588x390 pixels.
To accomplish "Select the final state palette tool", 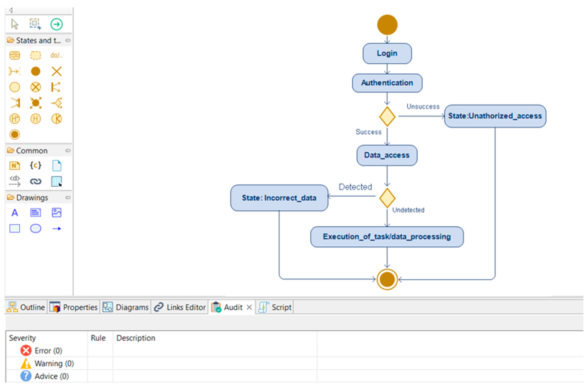I will pyautogui.click(x=15, y=135).
